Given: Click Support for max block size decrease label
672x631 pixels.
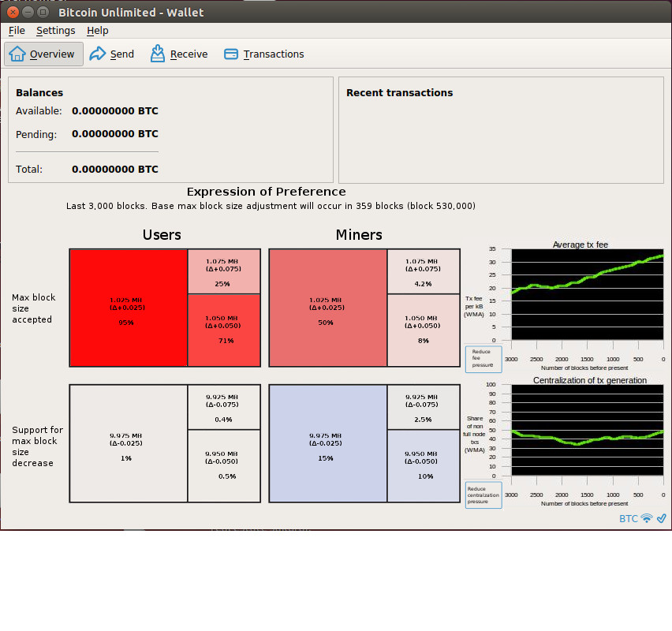Looking at the screenshot, I should point(37,446).
